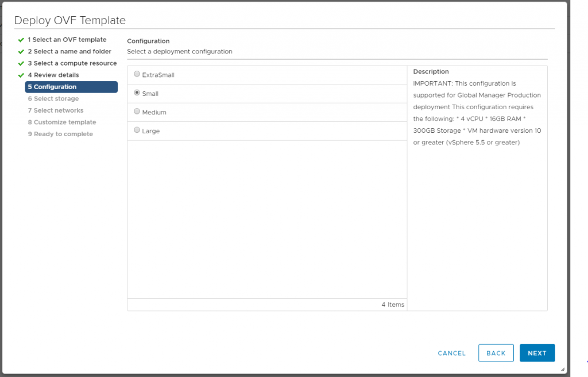The height and width of the screenshot is (377, 588).
Task: Click the 9 Ready to complete step
Action: click(60, 134)
